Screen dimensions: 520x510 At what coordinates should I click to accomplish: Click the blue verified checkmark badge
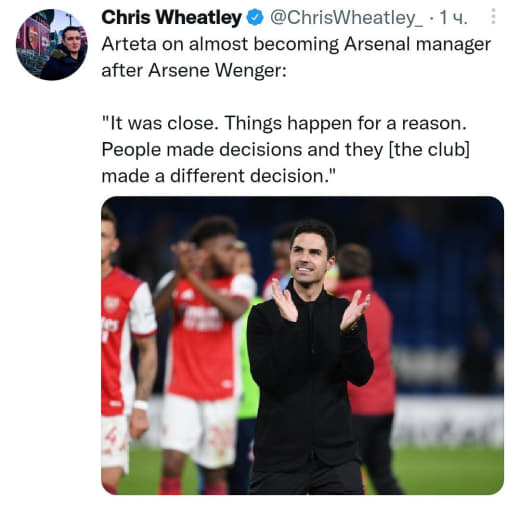(x=255, y=18)
